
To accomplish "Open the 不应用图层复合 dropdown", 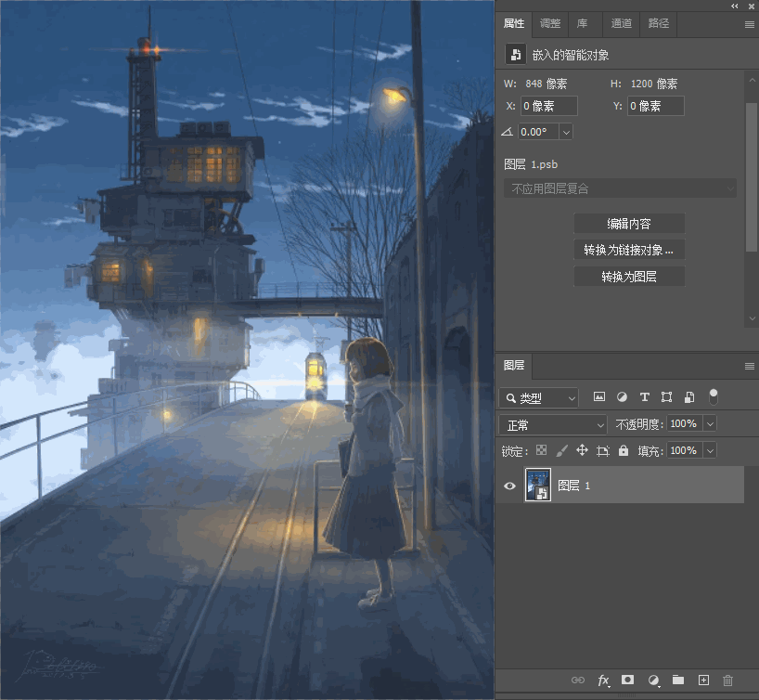I will [620, 188].
